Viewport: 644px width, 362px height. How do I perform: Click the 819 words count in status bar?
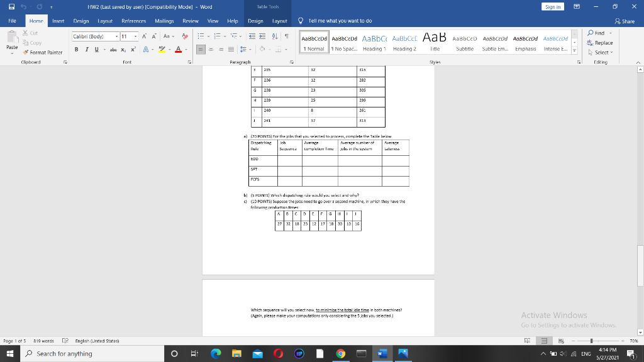43,341
